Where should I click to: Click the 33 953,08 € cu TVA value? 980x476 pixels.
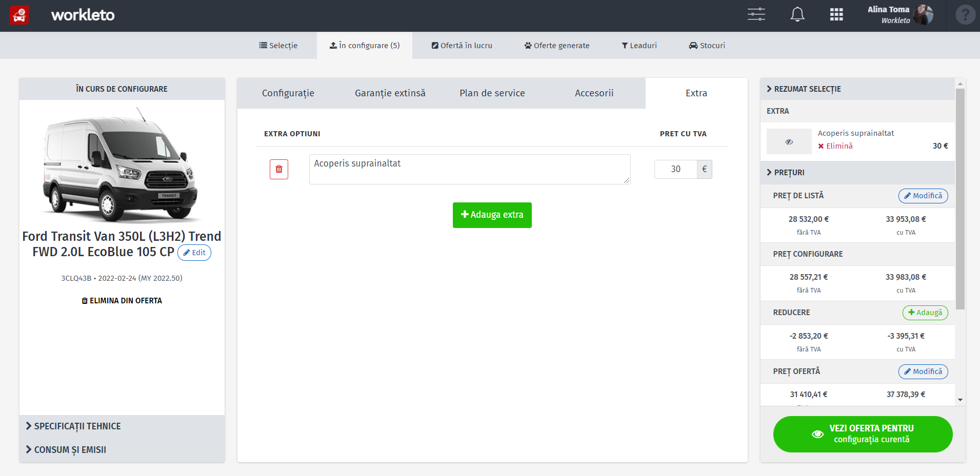pos(906,219)
